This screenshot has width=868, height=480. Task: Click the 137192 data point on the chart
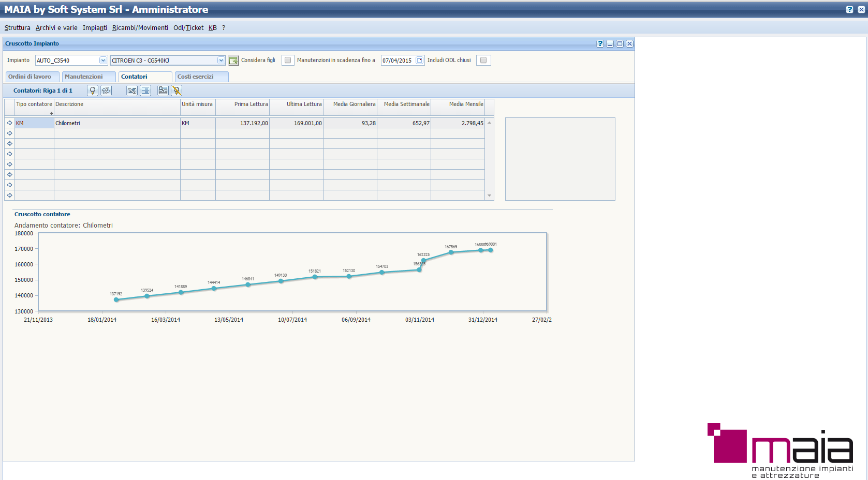click(116, 299)
